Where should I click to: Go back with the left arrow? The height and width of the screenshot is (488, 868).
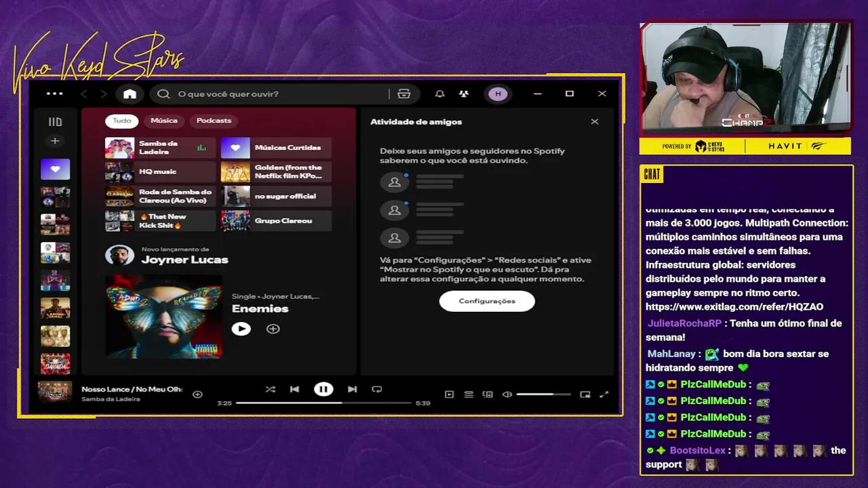pos(84,94)
